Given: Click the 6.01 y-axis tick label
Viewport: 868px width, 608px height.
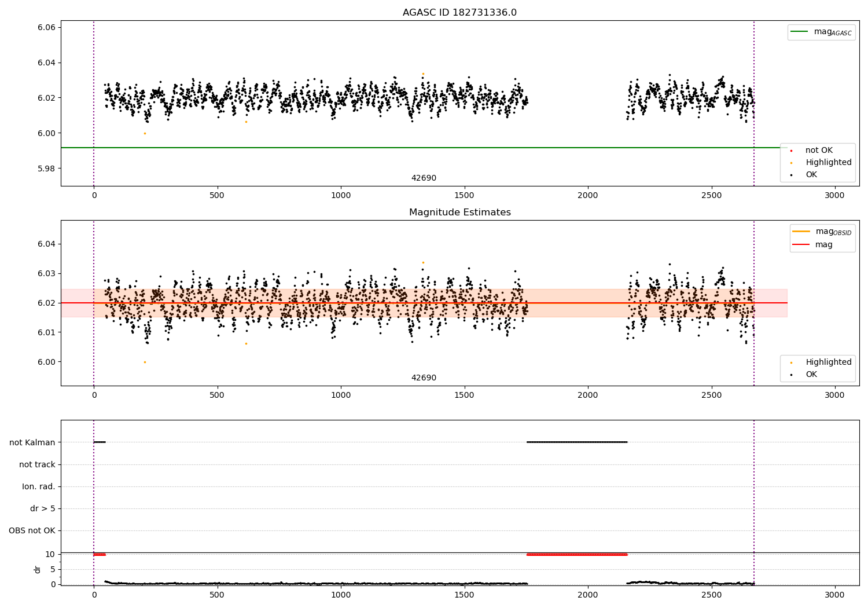Looking at the screenshot, I should click(x=46, y=332).
